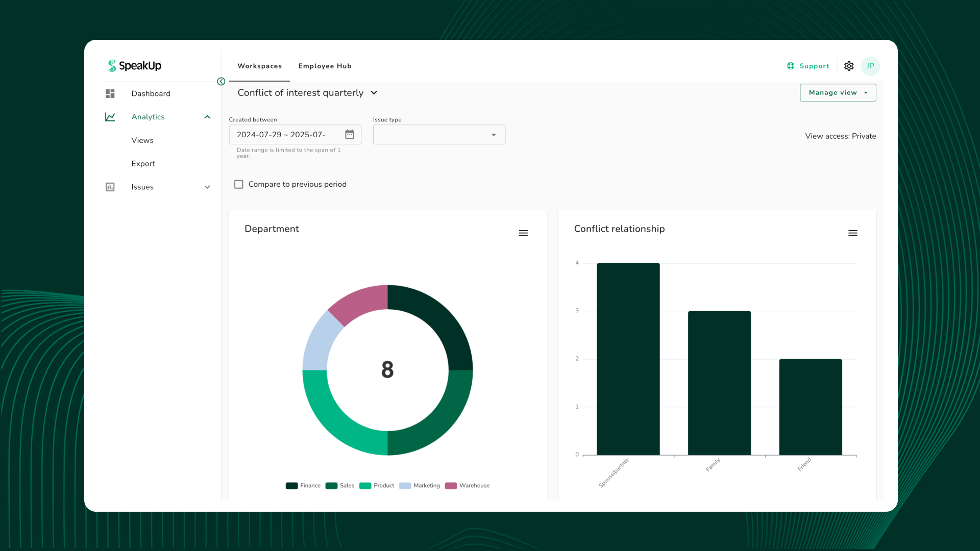The height and width of the screenshot is (551, 980).
Task: Open settings via the gear icon
Action: click(849, 66)
